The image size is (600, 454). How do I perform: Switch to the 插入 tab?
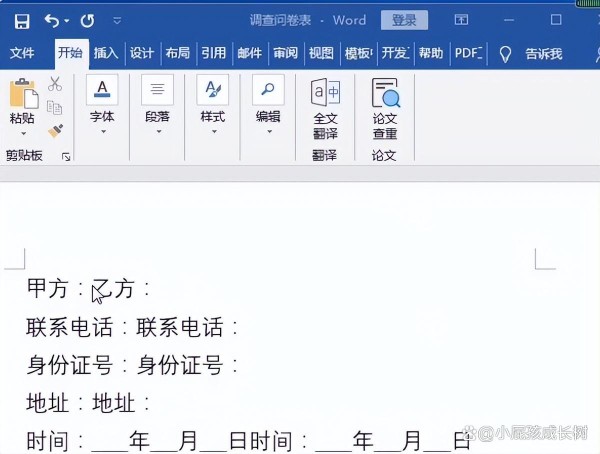coord(106,53)
